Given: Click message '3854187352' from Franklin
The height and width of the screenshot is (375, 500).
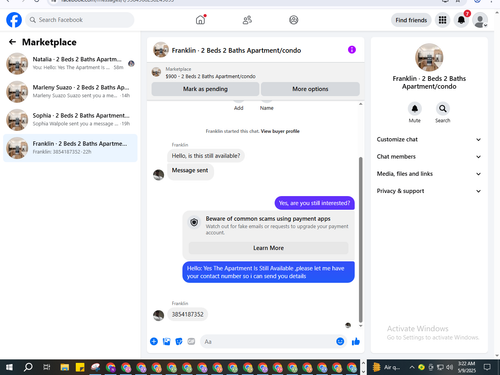Looking at the screenshot, I should tap(188, 314).
